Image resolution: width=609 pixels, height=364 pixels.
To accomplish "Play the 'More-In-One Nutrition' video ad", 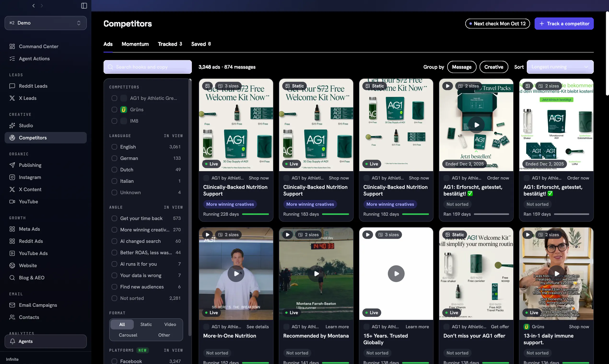I will coord(236,274).
